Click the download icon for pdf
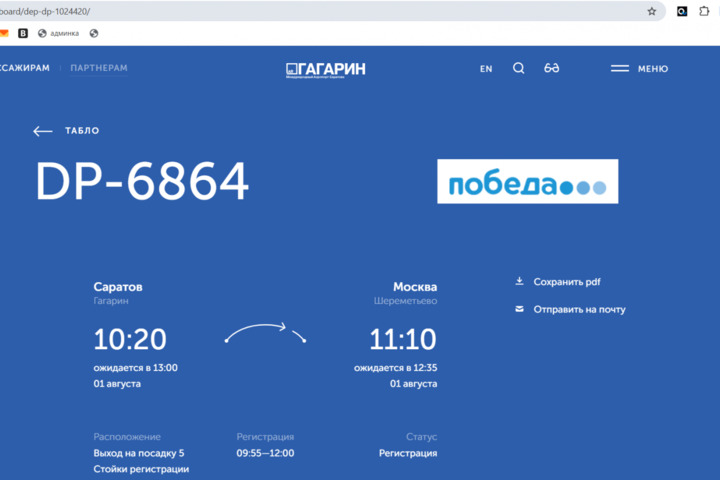 pyautogui.click(x=519, y=281)
